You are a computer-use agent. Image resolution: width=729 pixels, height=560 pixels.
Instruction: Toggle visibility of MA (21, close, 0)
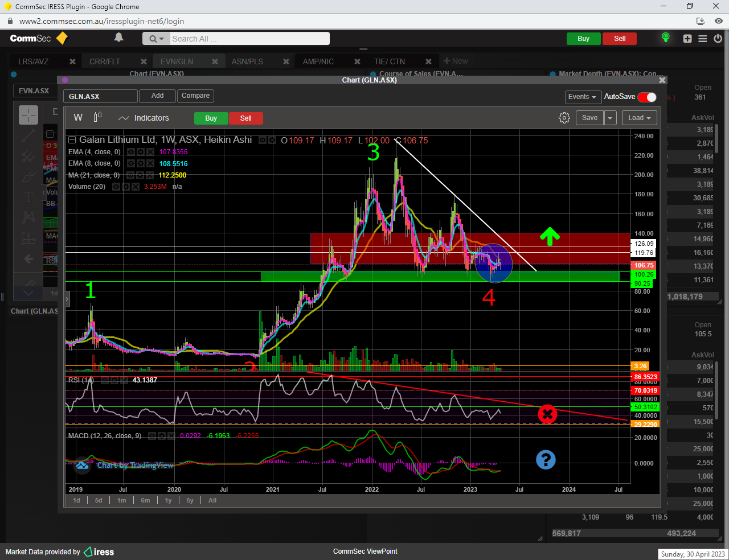coord(130,175)
